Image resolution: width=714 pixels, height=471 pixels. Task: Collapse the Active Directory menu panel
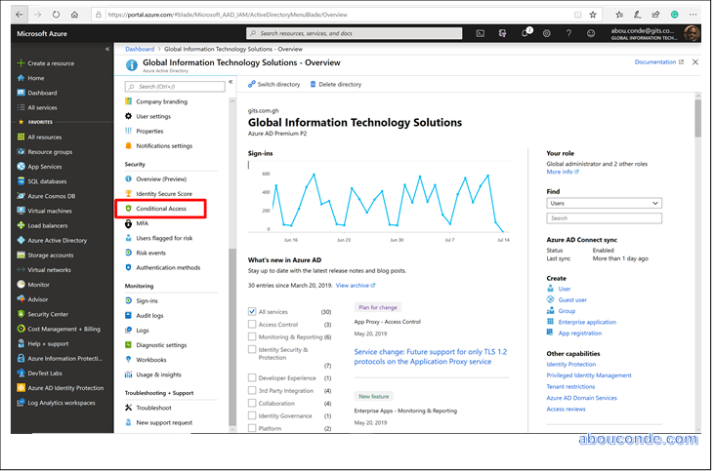[230, 82]
